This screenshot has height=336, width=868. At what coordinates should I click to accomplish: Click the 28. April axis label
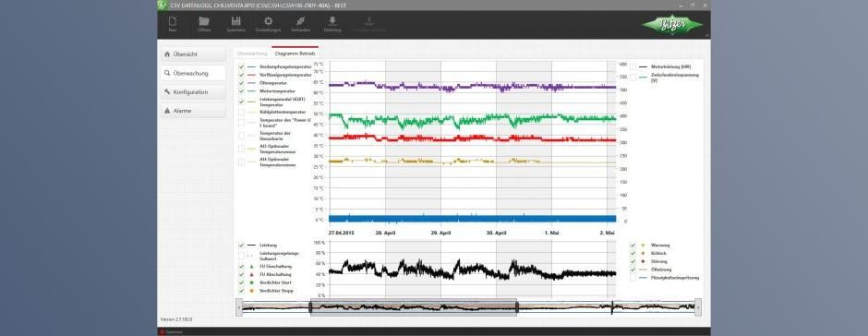tap(385, 233)
